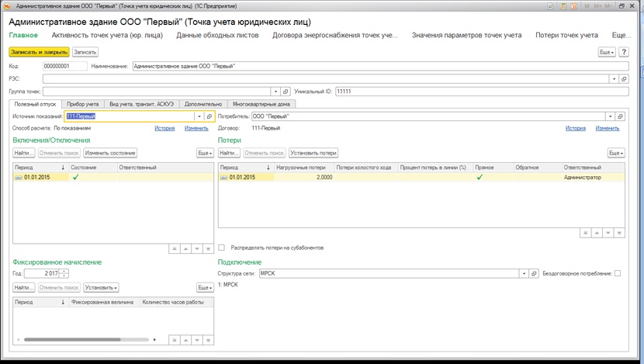Click the Изменить состояние button
Image resolution: width=644 pixels, height=364 pixels.
tap(110, 153)
